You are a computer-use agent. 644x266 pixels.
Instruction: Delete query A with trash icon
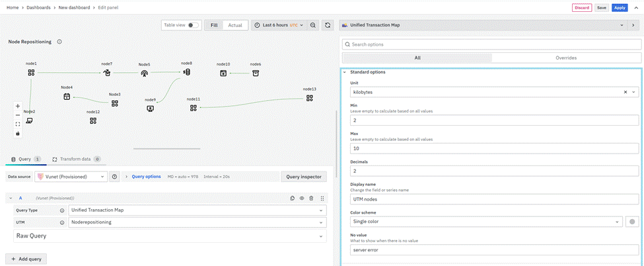(x=311, y=198)
